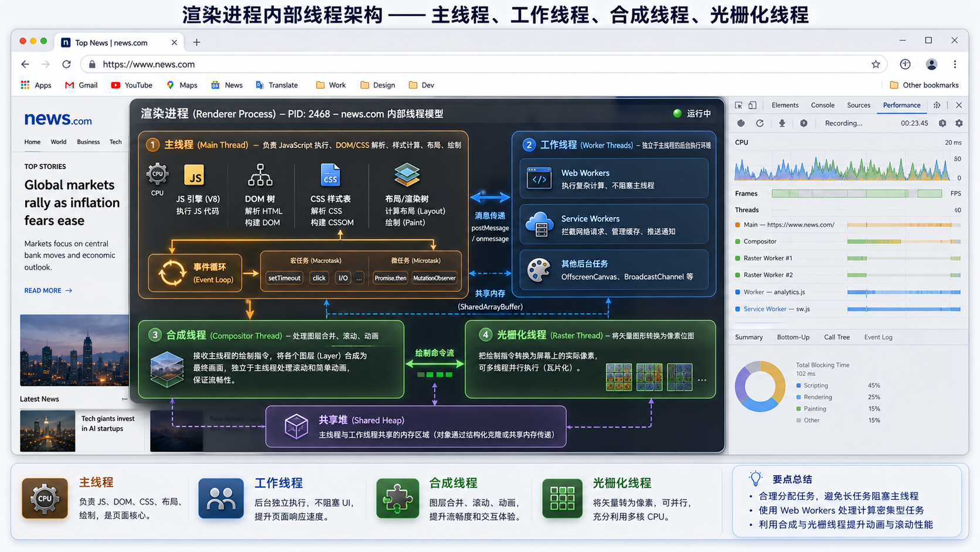The height and width of the screenshot is (552, 980).
Task: Switch to the Sources DevTools tab
Action: point(859,106)
